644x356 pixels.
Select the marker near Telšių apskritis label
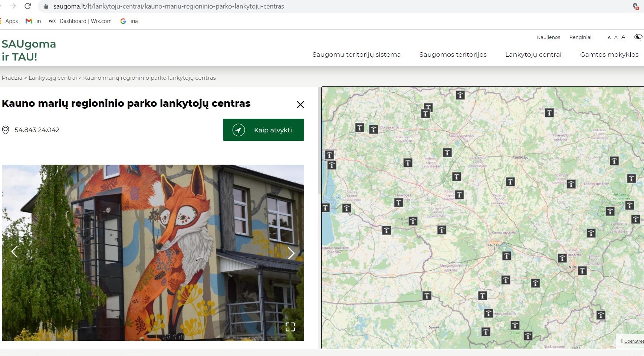point(374,129)
